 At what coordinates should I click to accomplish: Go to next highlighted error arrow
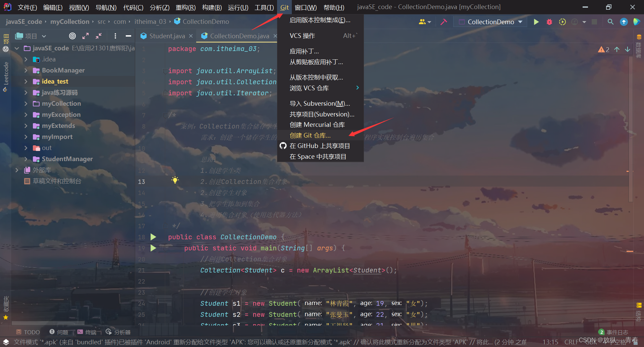[x=627, y=49]
